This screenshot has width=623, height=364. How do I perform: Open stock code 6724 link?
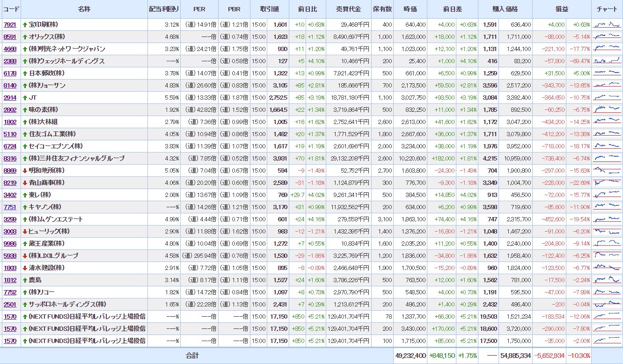[x=10, y=146]
